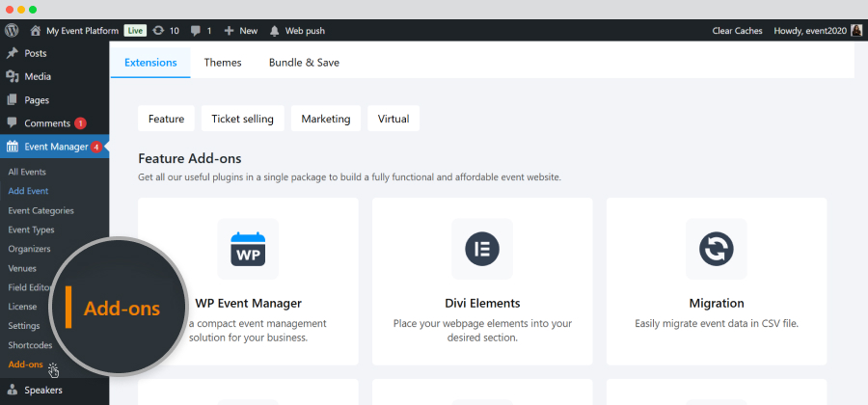Image resolution: width=868 pixels, height=405 pixels.
Task: Click the Pages icon in sidebar
Action: pyautogui.click(x=13, y=100)
